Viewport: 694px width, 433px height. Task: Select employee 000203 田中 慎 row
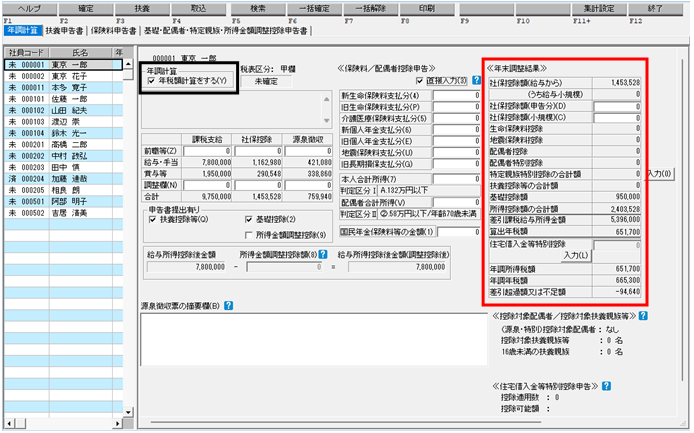(x=63, y=167)
